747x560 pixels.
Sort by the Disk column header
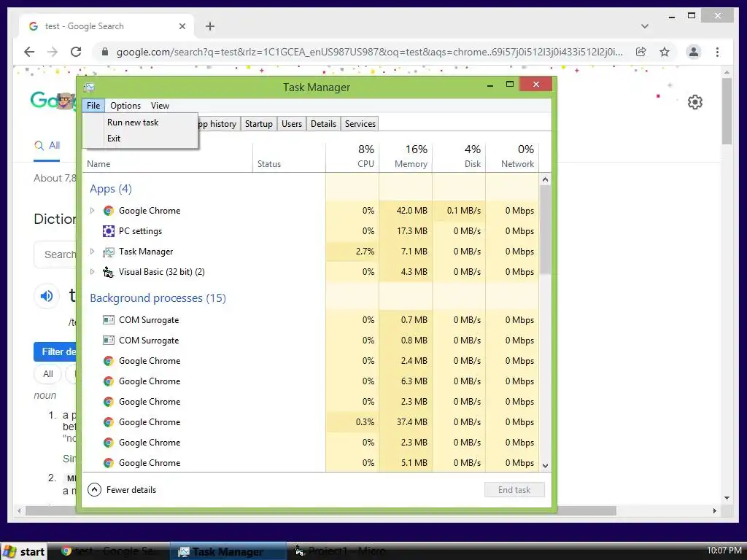pos(459,157)
